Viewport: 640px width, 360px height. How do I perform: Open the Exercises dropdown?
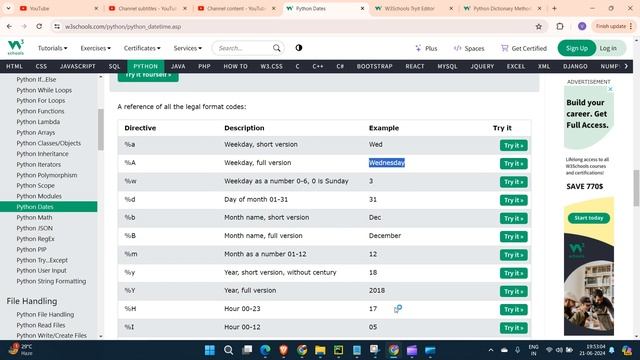coord(95,48)
